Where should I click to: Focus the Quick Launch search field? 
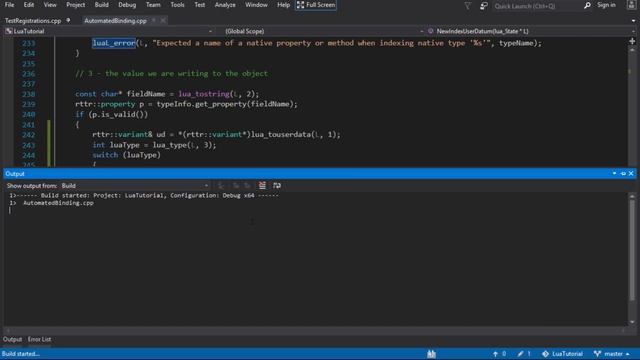[537, 6]
